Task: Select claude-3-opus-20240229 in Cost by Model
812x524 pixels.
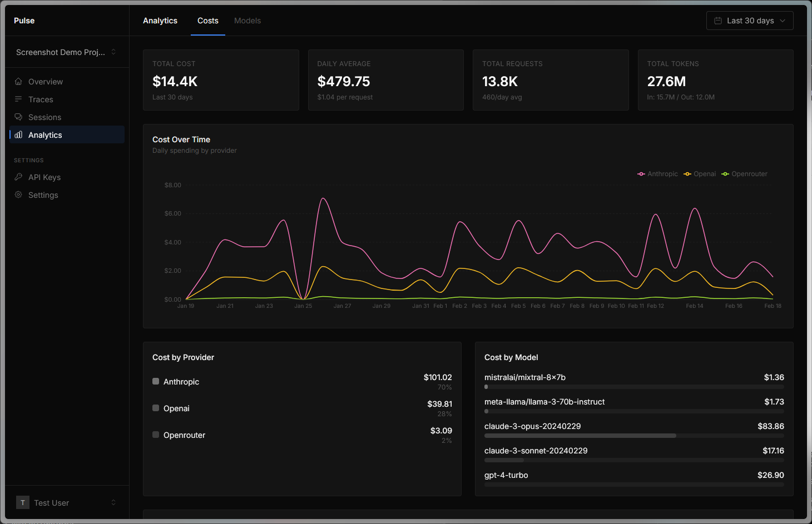Action: click(532, 426)
